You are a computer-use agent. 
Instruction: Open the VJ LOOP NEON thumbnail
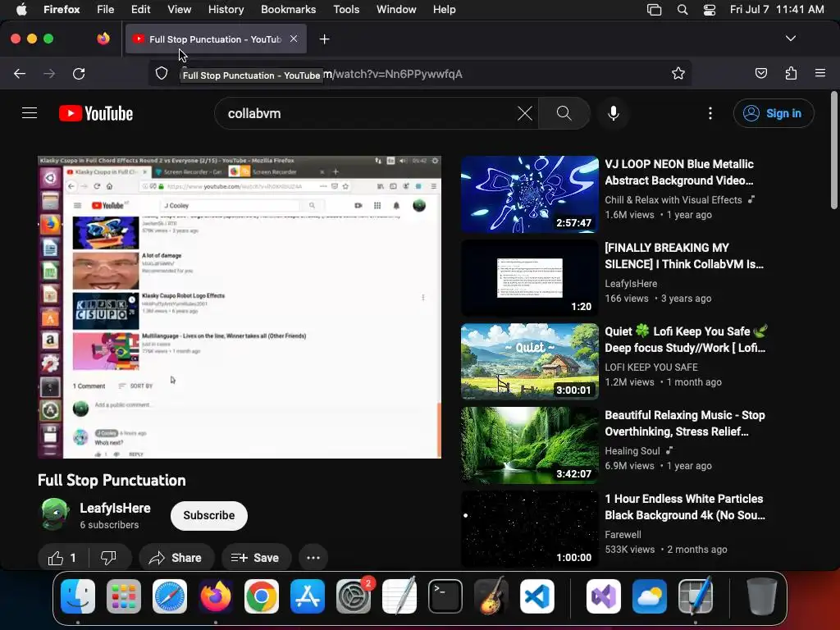[529, 194]
